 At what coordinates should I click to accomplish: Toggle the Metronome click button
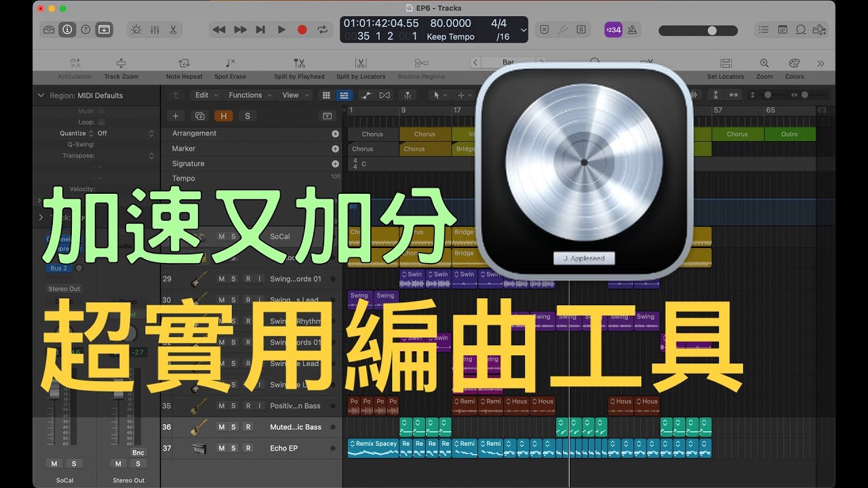(631, 30)
